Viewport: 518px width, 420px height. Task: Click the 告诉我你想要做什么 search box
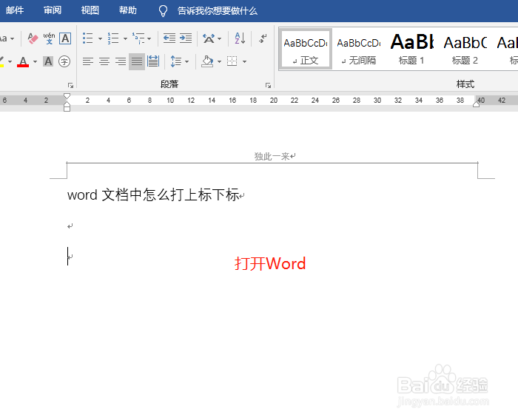[218, 11]
